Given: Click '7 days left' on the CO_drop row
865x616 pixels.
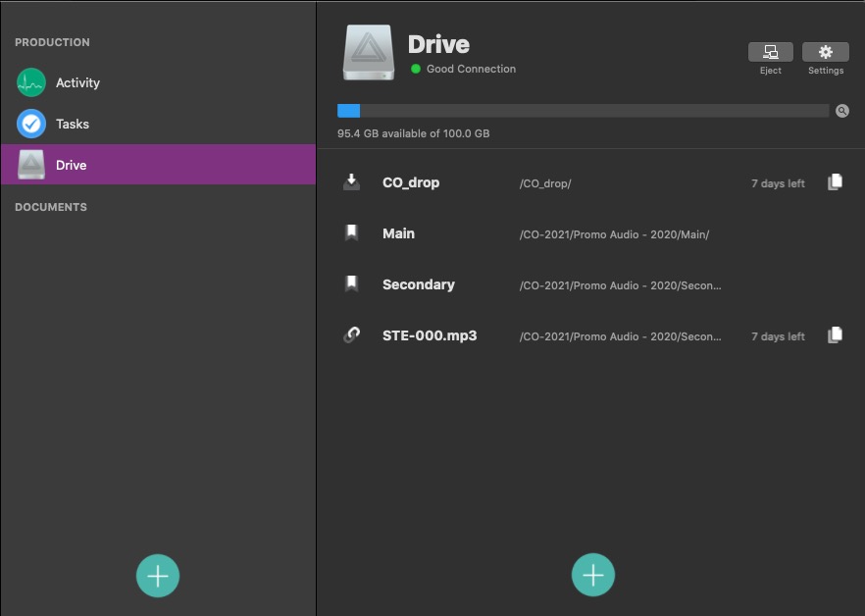Looking at the screenshot, I should point(778,183).
